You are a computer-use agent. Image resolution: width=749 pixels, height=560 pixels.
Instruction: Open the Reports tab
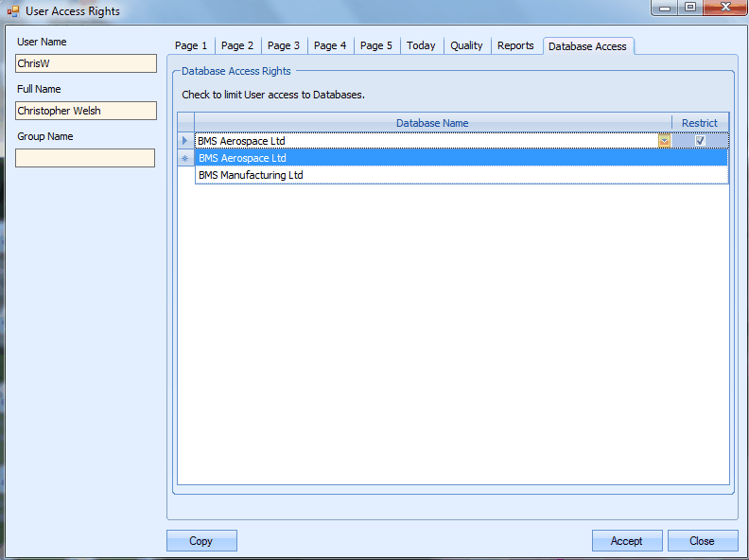pos(515,45)
